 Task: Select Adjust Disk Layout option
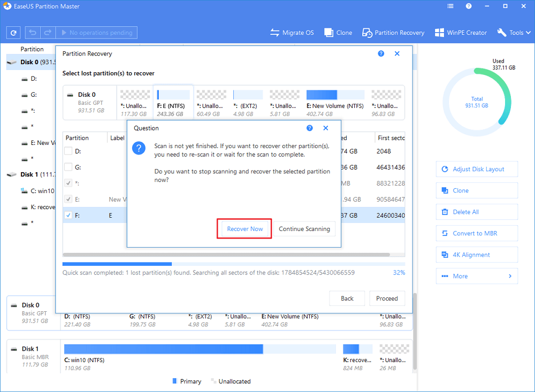click(x=477, y=169)
